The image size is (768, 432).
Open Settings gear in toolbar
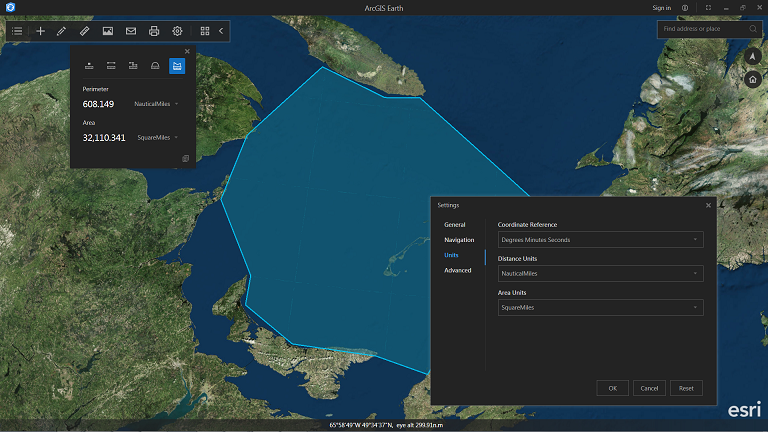[x=177, y=31]
